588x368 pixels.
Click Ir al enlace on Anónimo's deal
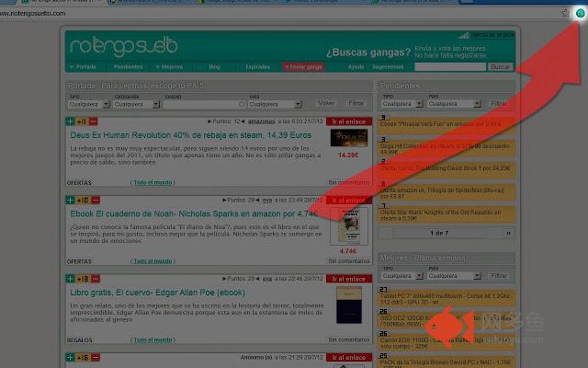[x=349, y=358]
